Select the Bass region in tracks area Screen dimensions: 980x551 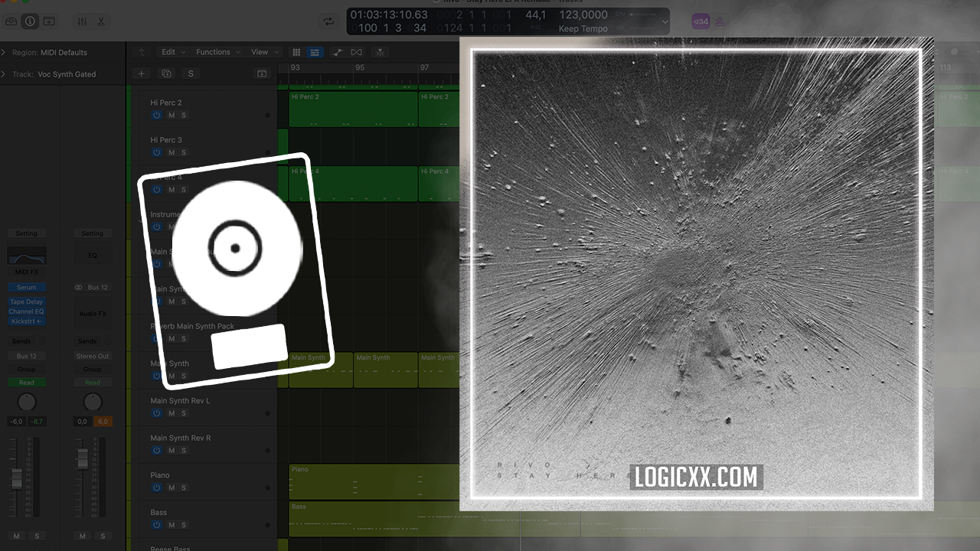(x=374, y=519)
